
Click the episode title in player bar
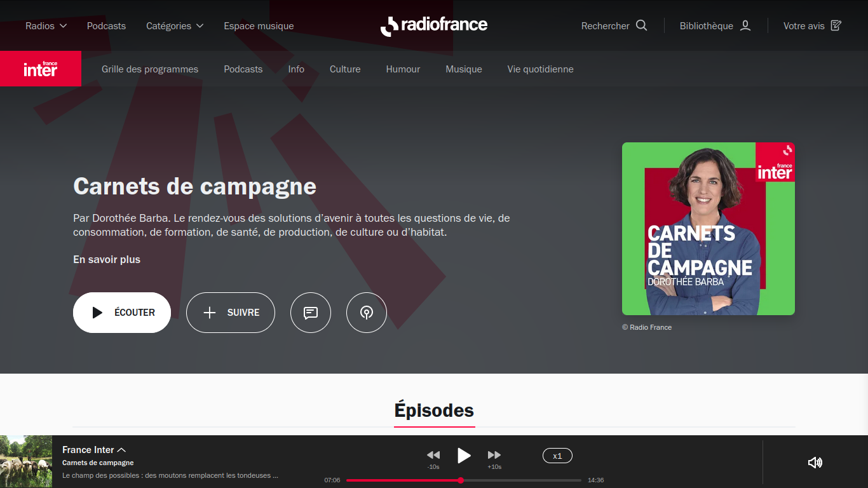[x=170, y=475]
